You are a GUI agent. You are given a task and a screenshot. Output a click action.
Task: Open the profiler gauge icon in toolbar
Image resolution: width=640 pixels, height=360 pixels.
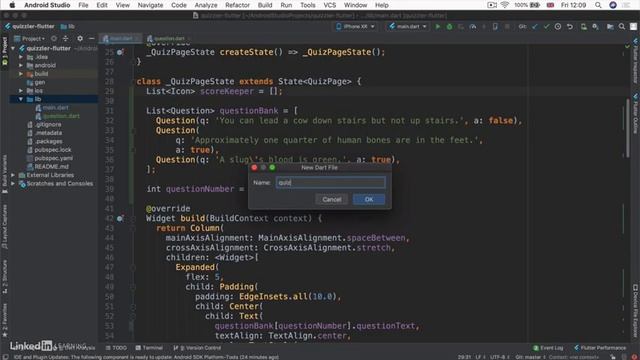click(473, 27)
